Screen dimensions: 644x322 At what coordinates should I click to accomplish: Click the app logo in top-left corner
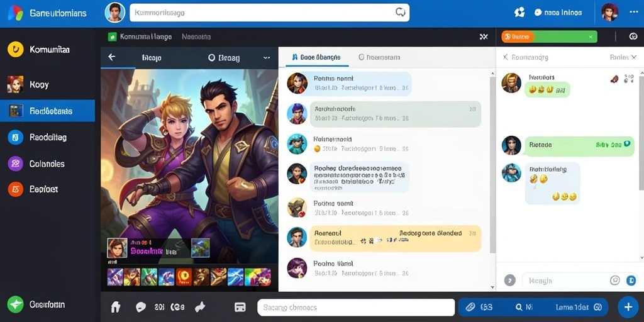coord(16,13)
